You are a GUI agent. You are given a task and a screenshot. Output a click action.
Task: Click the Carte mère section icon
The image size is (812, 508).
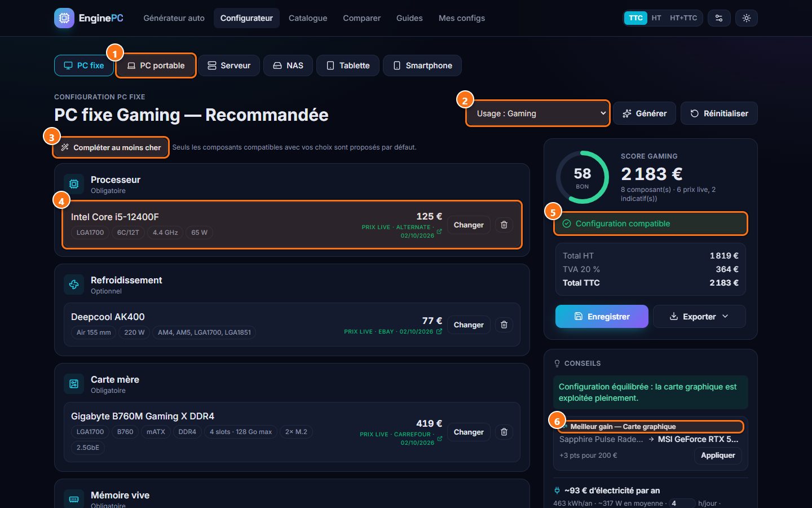pyautogui.click(x=74, y=384)
